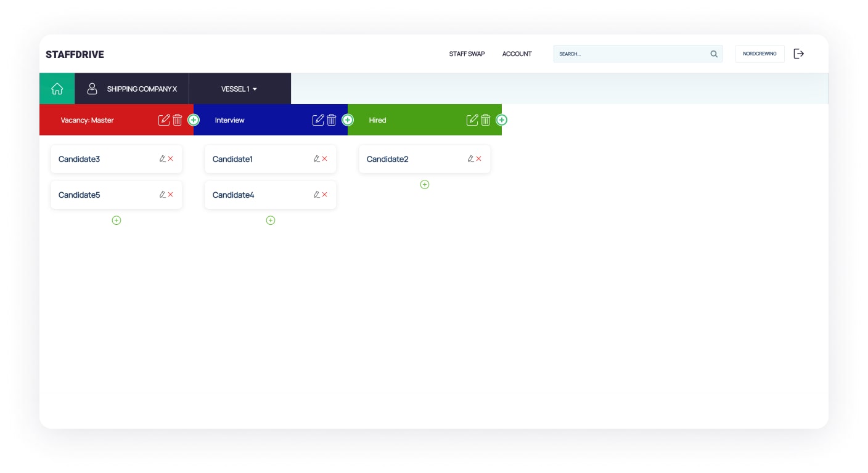The image size is (868, 473).
Task: Select the Shipping Company X tab
Action: (132, 89)
